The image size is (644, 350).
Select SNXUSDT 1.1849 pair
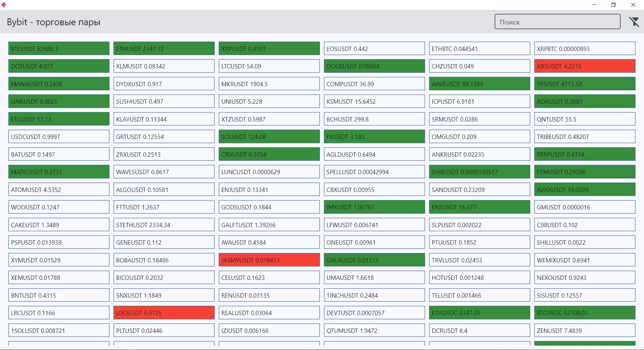(x=164, y=295)
